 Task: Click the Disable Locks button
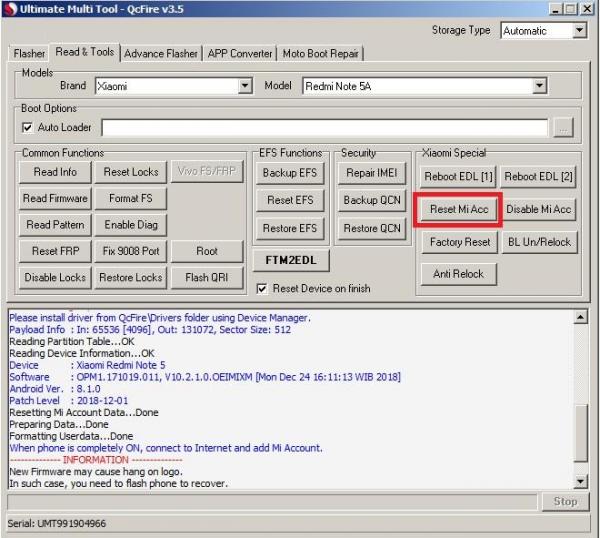click(x=55, y=278)
